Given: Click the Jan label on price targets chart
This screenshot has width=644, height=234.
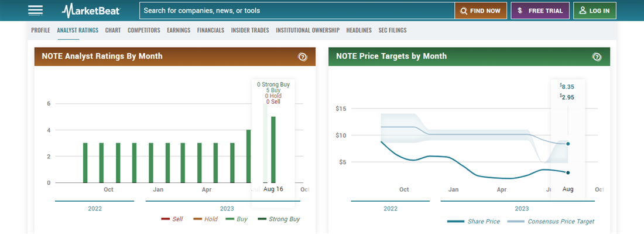Looking at the screenshot, I should (x=453, y=189).
